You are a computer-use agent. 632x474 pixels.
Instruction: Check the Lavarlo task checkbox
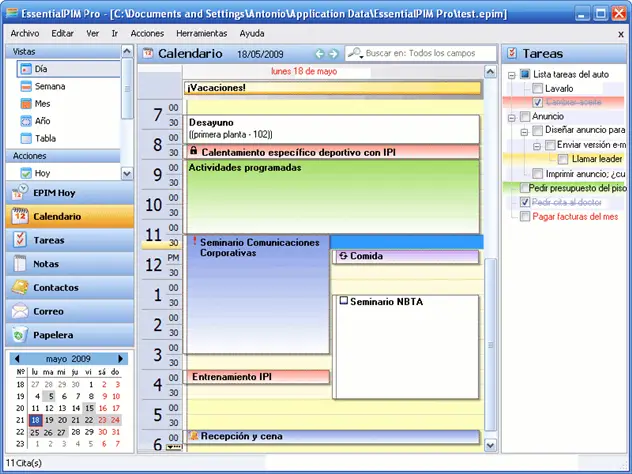537,88
